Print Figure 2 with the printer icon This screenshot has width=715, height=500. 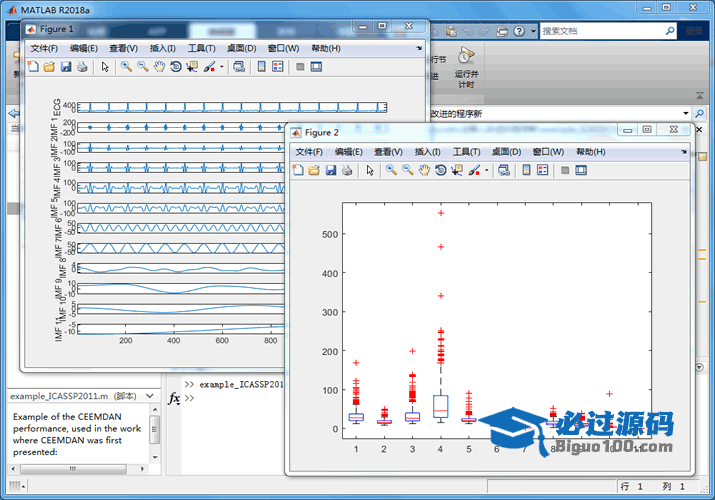tap(347, 170)
